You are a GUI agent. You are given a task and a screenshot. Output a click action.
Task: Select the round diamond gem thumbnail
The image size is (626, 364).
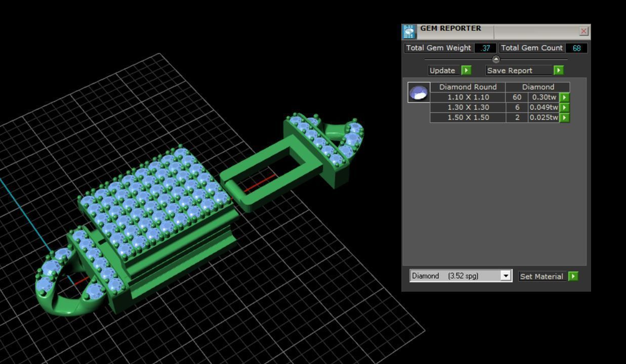pos(419,93)
